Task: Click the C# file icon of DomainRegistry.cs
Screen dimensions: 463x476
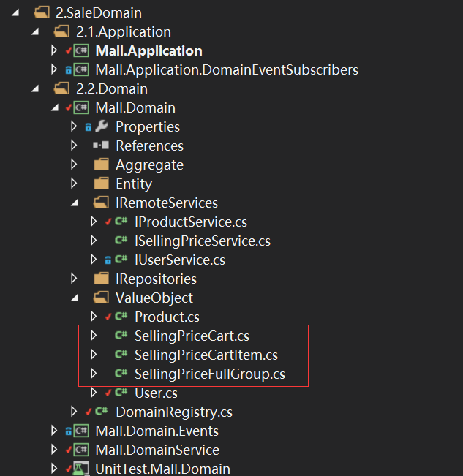Action: click(102, 412)
